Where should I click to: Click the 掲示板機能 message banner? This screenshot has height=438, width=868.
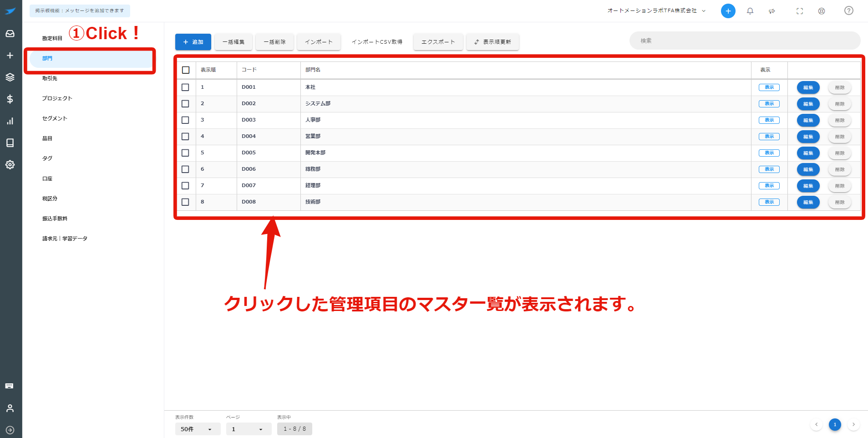[80, 11]
